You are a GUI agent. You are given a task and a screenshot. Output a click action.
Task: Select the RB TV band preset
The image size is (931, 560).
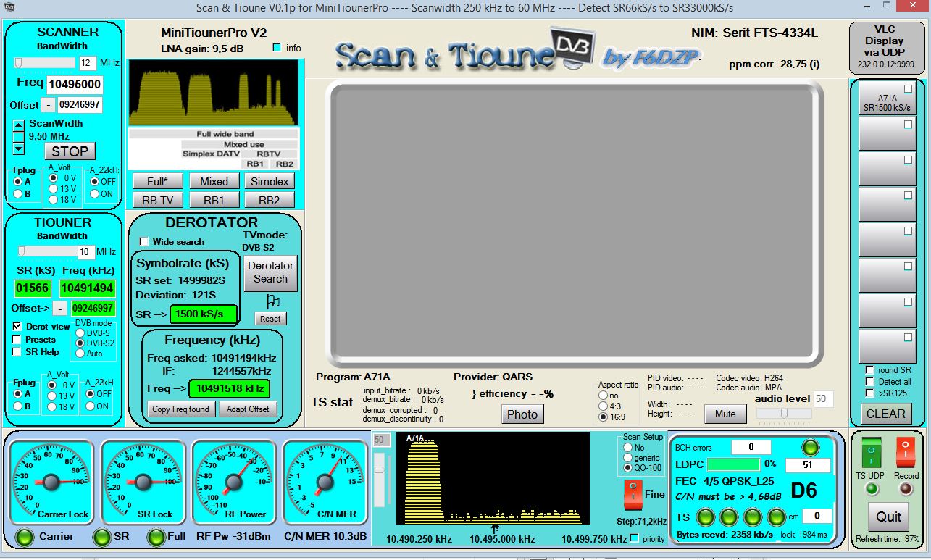coord(157,200)
